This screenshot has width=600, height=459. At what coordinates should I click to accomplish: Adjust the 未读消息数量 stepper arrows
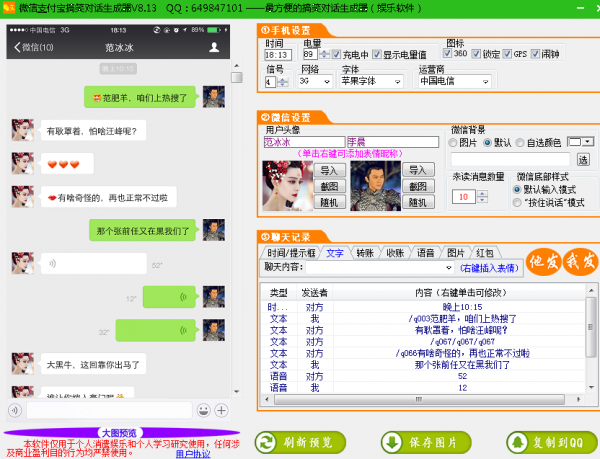click(482, 197)
